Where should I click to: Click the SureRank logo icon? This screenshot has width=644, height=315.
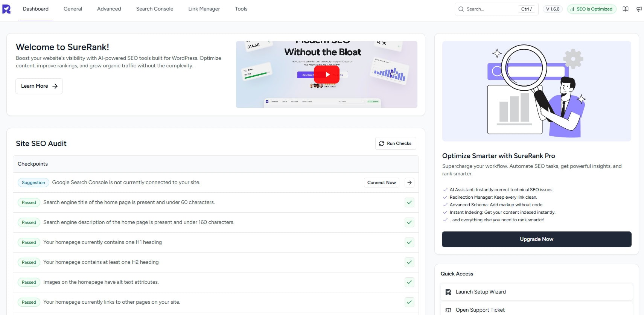[6, 9]
